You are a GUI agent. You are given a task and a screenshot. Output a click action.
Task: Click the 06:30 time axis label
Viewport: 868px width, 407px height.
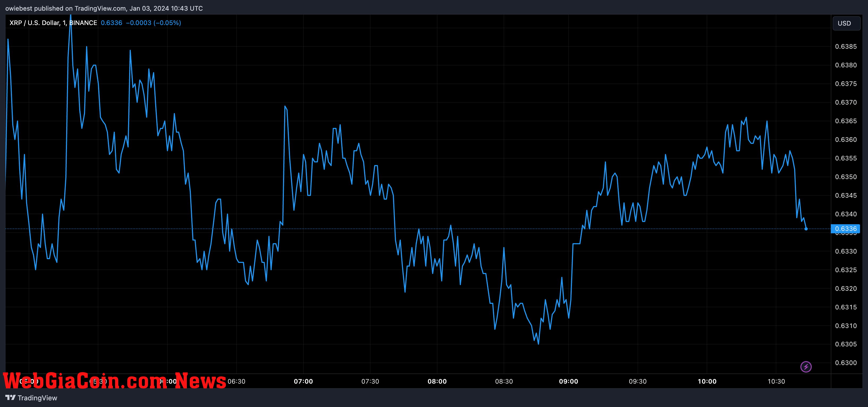(x=236, y=381)
